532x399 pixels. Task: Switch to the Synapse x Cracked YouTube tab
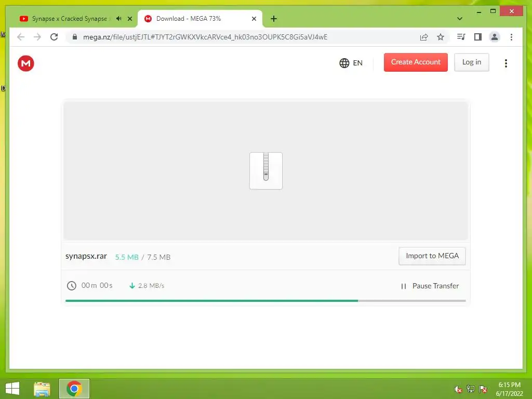[70, 19]
